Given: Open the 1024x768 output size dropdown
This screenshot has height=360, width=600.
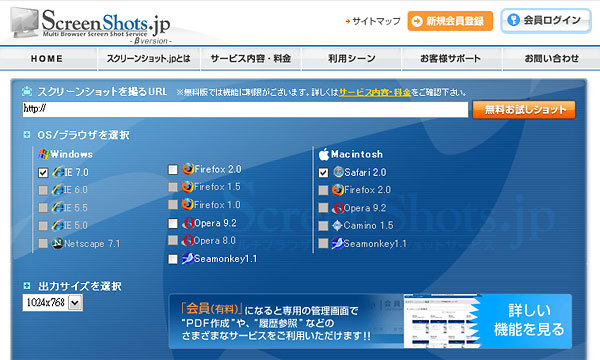Looking at the screenshot, I should tap(53, 303).
